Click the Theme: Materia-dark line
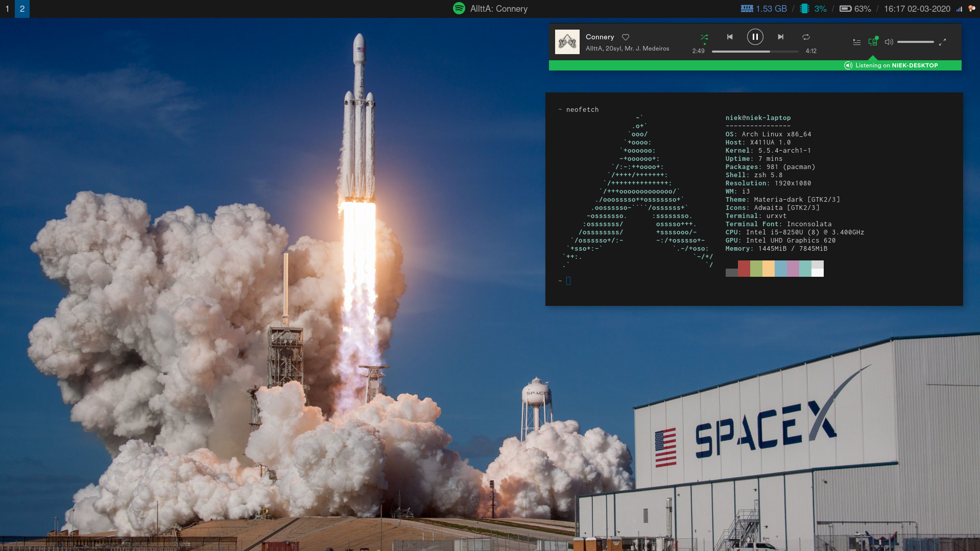Viewport: 980px width, 551px height. 782,199
